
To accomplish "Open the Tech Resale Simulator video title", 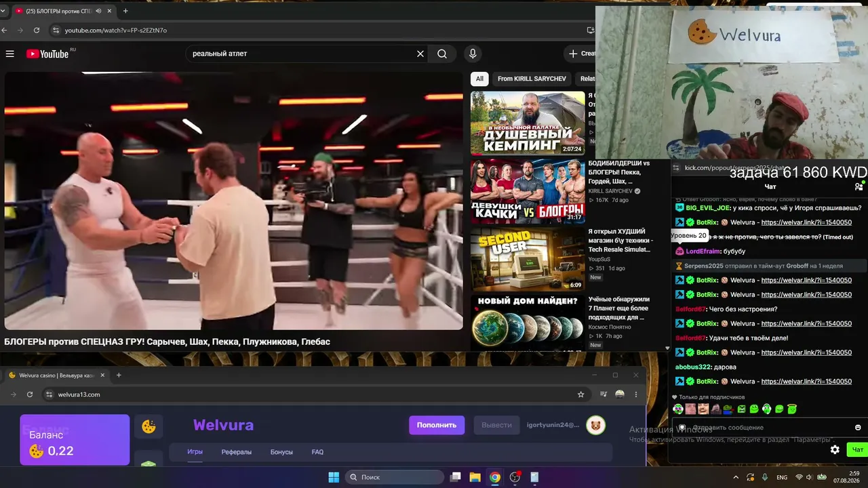I will tap(620, 240).
